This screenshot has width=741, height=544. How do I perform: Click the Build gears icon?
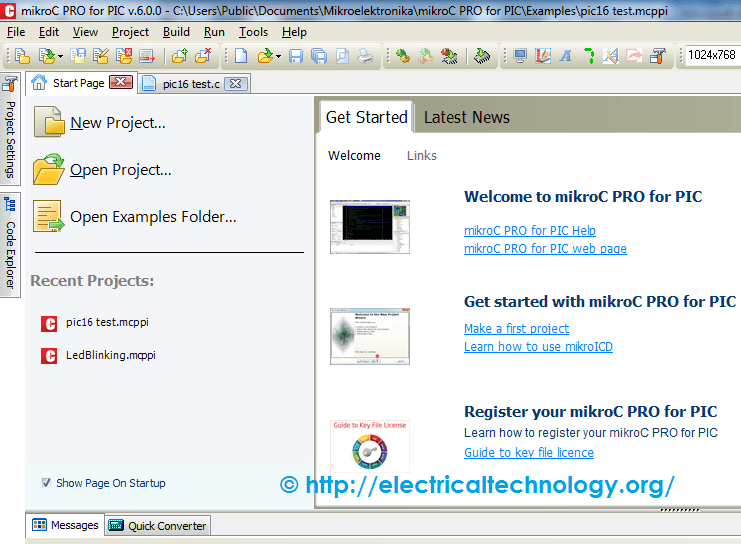coord(403,56)
